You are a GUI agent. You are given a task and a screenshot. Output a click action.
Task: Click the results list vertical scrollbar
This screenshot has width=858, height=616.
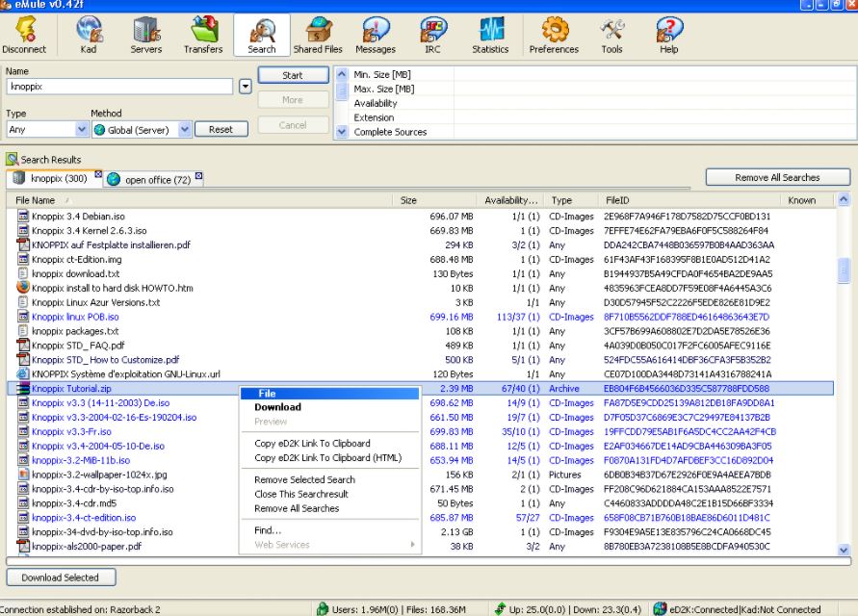(845, 385)
